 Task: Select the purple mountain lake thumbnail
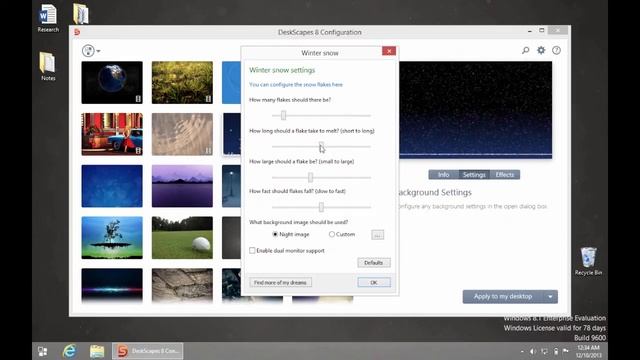182,186
